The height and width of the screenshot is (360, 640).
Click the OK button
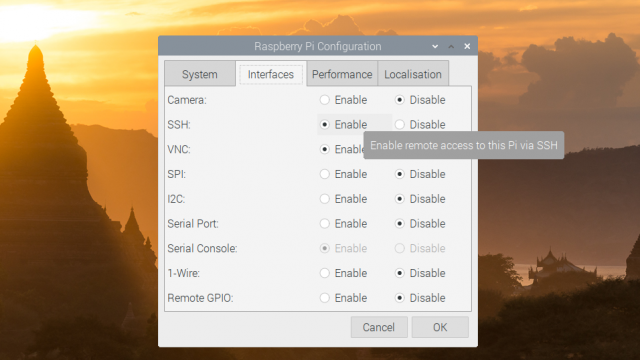pyautogui.click(x=440, y=327)
